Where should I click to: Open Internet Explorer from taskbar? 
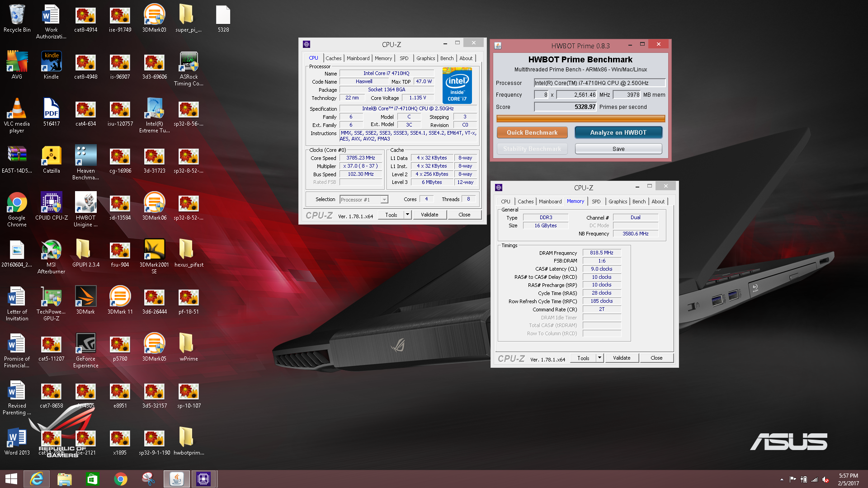coord(36,479)
